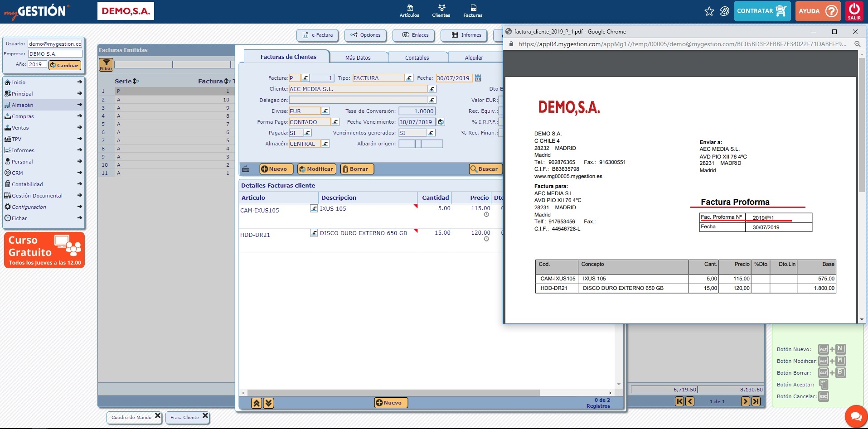Switch to the Más Datos tab
The width and height of the screenshot is (868, 429).
click(x=358, y=58)
